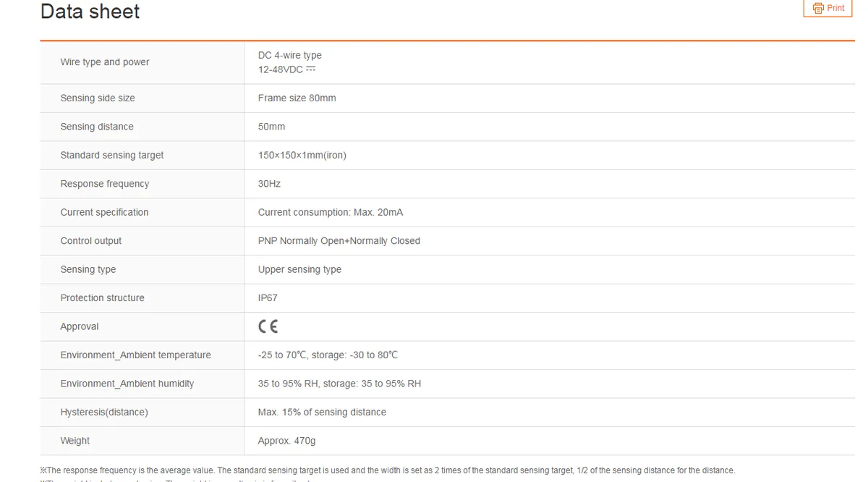Select the Wire type and power row label
The height and width of the screenshot is (482, 868).
tap(105, 62)
